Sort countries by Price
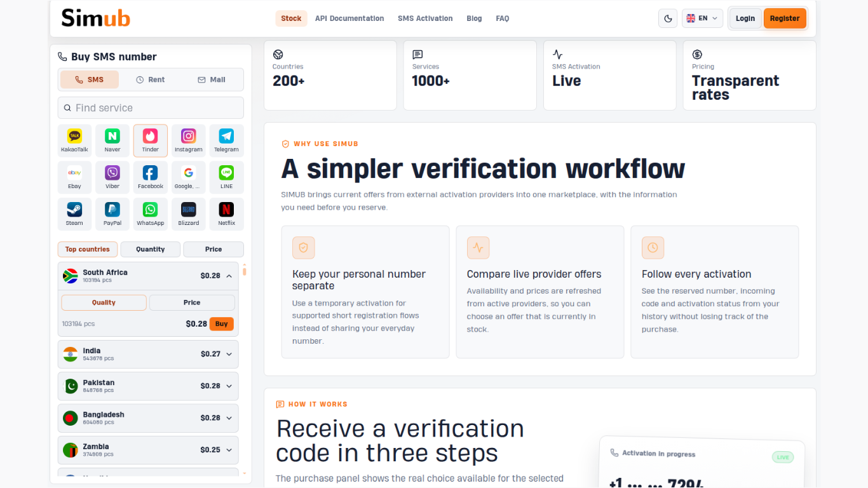The width and height of the screenshot is (868, 488). pos(214,249)
